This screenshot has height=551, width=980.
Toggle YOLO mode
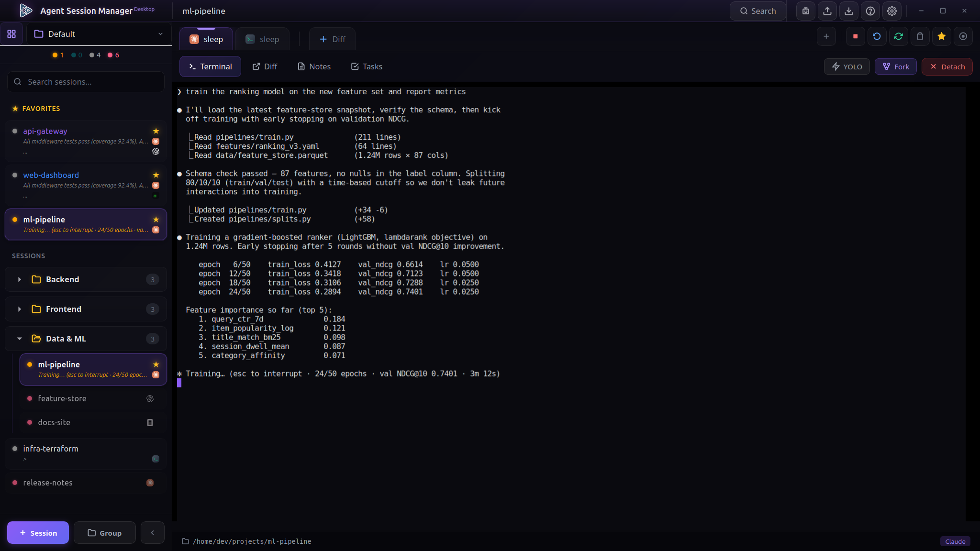pyautogui.click(x=847, y=66)
